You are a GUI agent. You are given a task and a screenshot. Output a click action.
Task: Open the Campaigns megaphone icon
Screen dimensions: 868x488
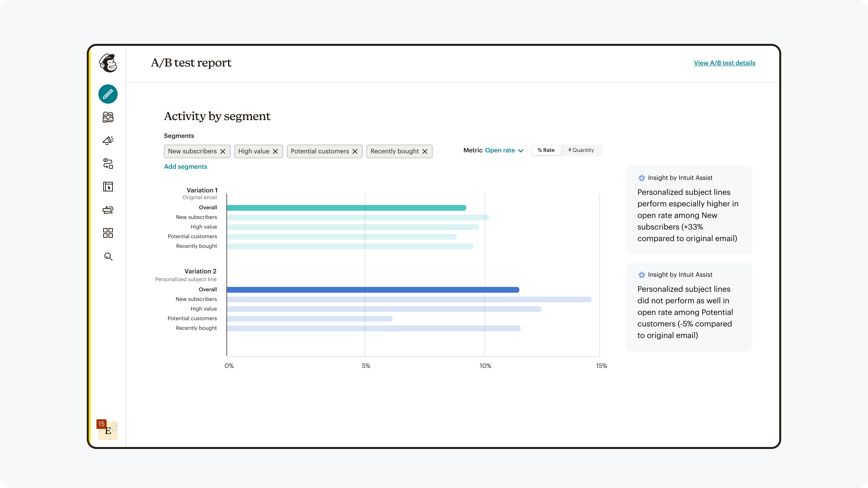coord(108,140)
